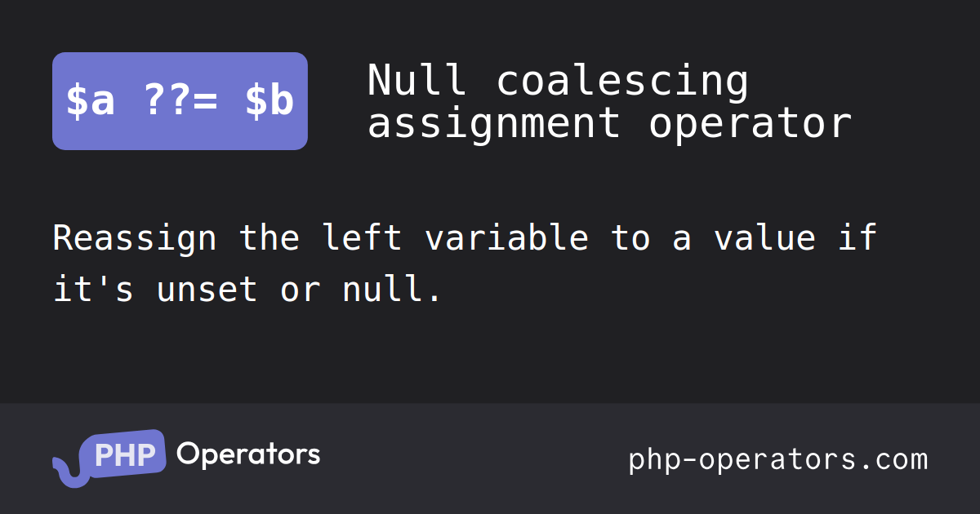Screen dimensions: 980x514
Task: Click the word "it's" in the description
Action: click(93, 290)
